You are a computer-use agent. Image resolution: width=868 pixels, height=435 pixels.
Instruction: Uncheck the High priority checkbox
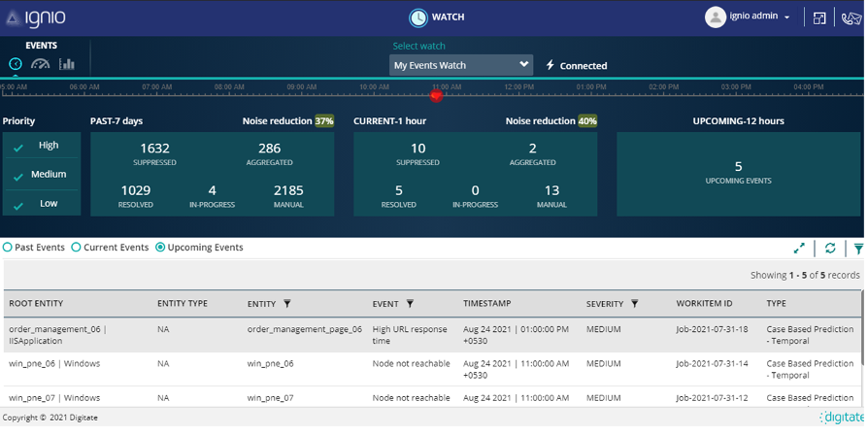[18, 147]
